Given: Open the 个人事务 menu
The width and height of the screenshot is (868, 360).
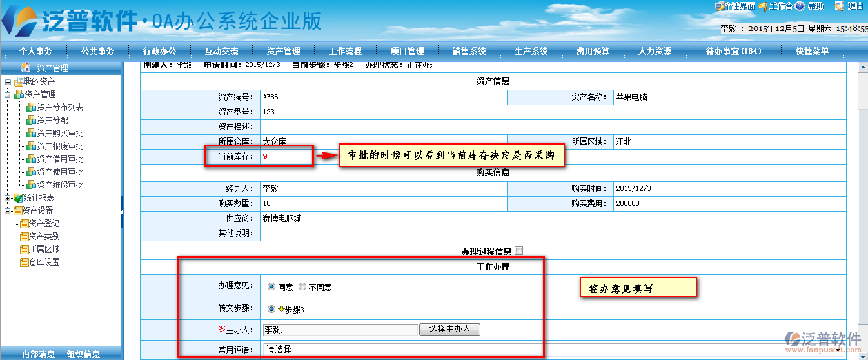Looking at the screenshot, I should tap(36, 52).
